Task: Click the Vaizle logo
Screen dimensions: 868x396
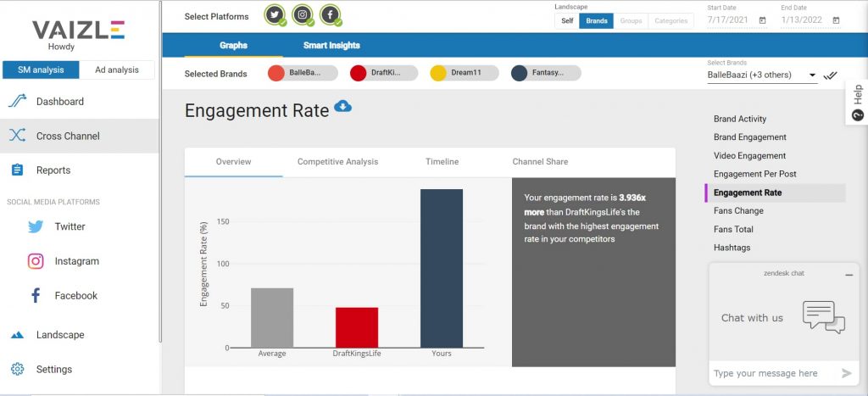Action: click(x=78, y=30)
